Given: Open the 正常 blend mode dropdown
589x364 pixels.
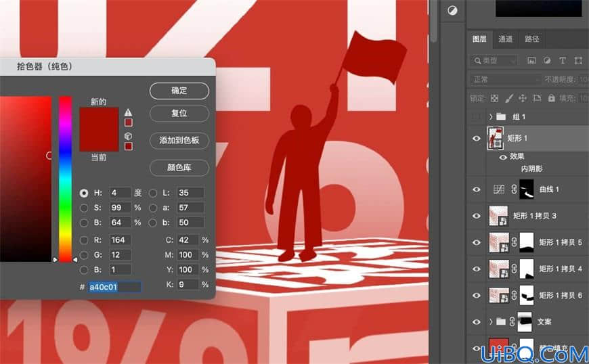Looking at the screenshot, I should tap(505, 79).
